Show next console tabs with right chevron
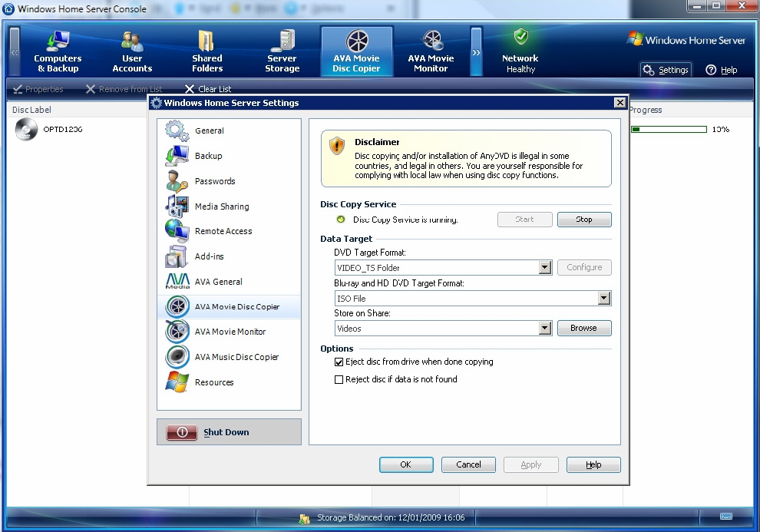Viewport: 760px width, 532px height. 476,51
